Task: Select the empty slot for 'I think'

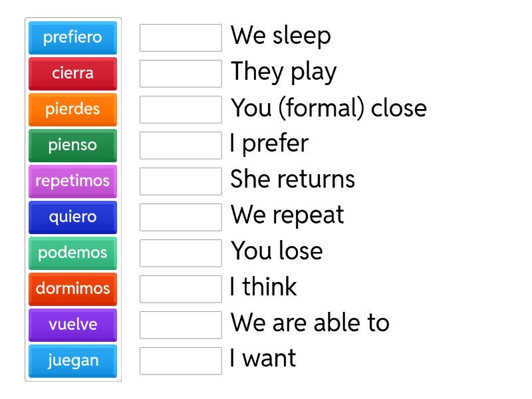Action: click(180, 289)
